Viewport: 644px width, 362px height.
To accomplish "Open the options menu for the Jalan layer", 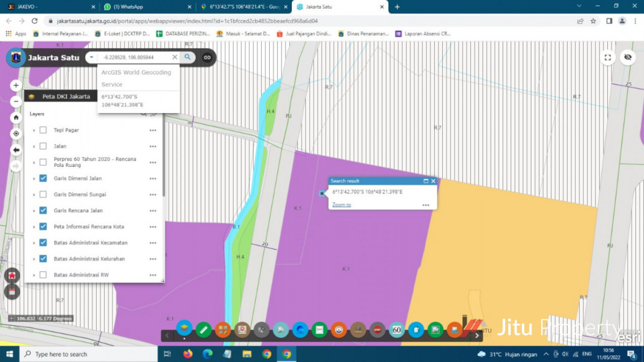I will click(x=153, y=146).
